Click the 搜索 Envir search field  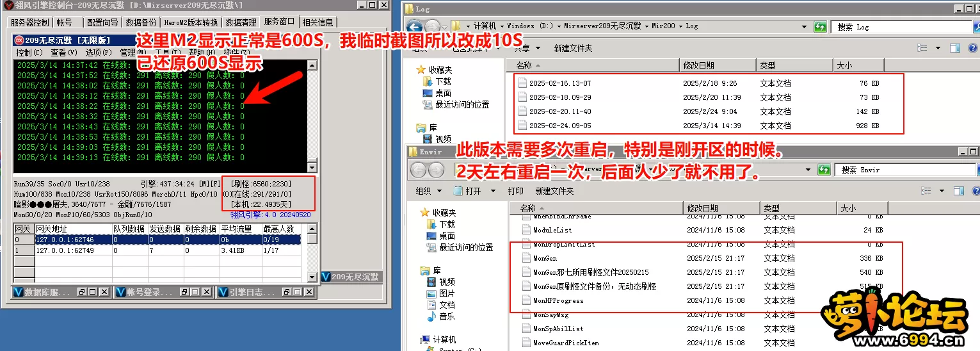tap(904, 170)
